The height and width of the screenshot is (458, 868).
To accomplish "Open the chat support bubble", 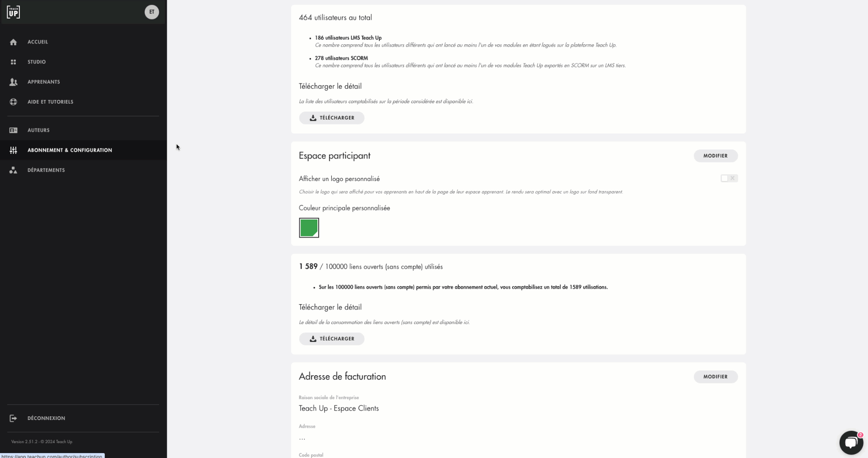I will (851, 443).
